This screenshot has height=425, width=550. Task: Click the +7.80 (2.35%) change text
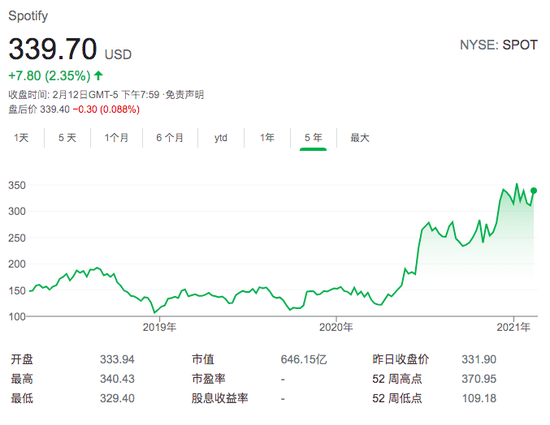(x=49, y=76)
